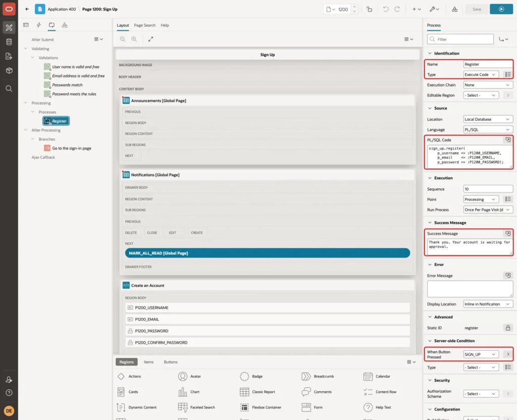Open Error Message editor popup icon
The width and height of the screenshot is (517, 420).
(x=508, y=275)
